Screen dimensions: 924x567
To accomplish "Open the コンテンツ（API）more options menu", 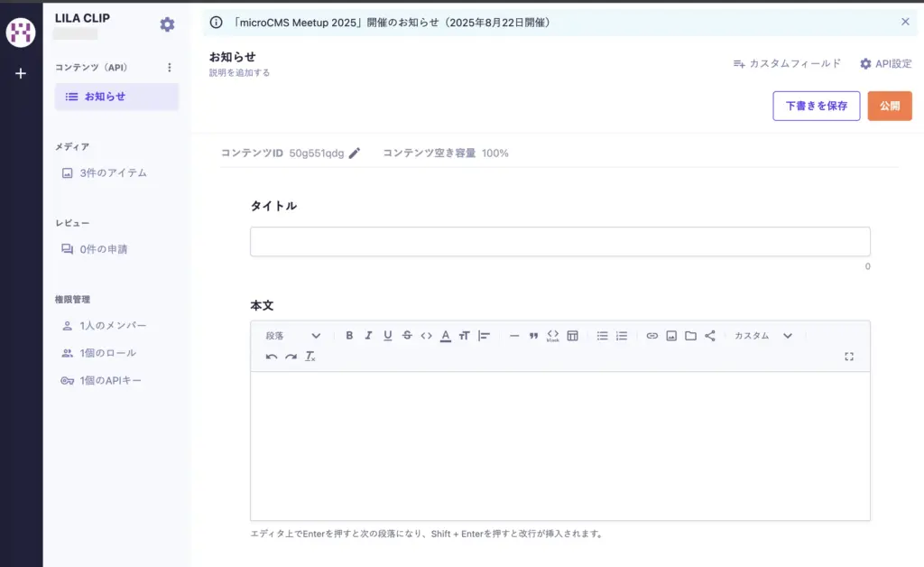I will click(169, 67).
